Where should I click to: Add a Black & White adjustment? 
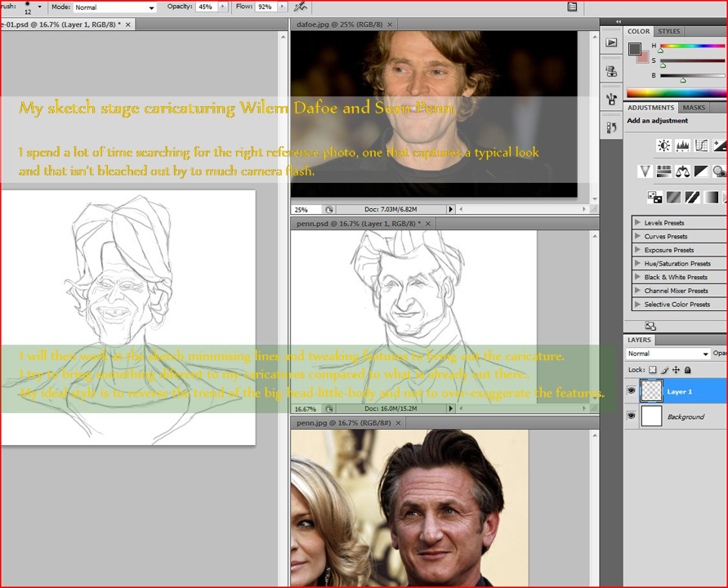(x=701, y=171)
